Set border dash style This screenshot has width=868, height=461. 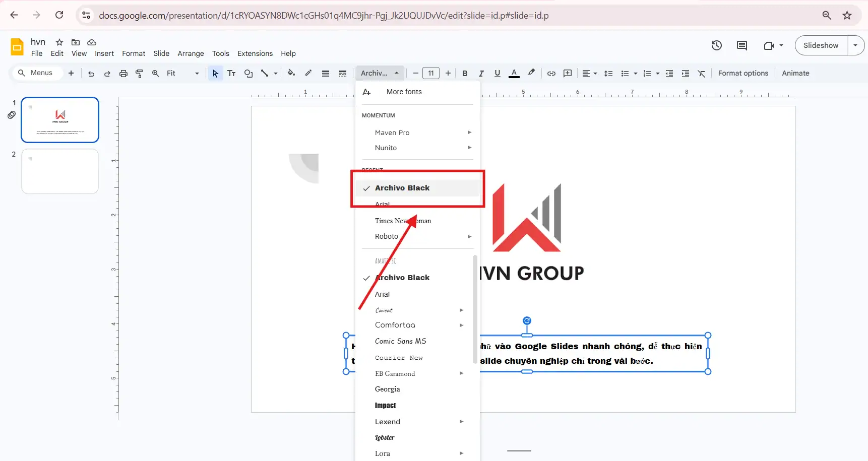[343, 74]
